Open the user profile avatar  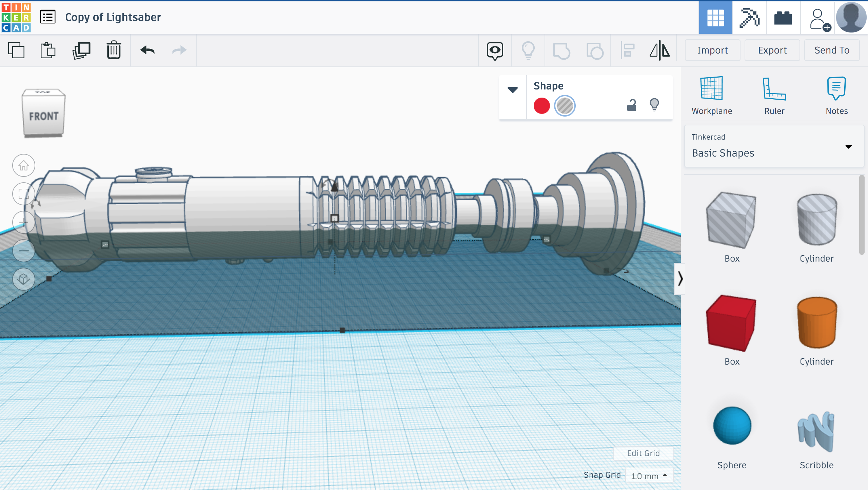coord(851,18)
